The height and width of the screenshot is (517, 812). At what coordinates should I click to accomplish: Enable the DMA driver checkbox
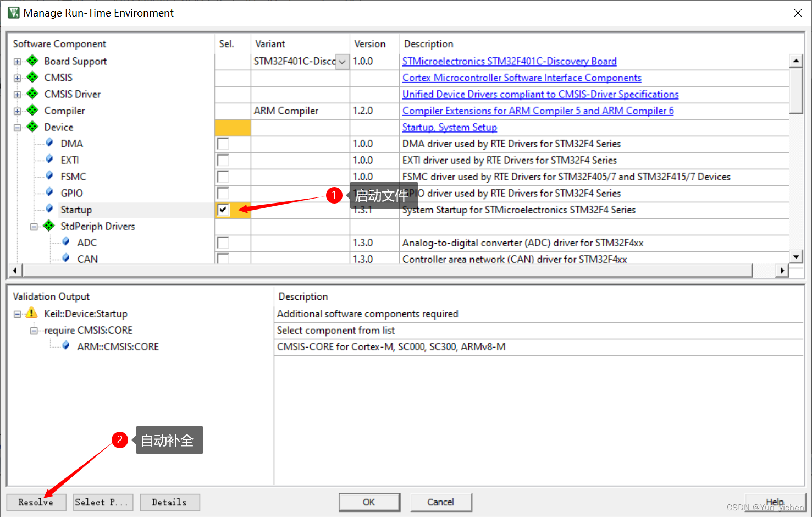(x=223, y=144)
